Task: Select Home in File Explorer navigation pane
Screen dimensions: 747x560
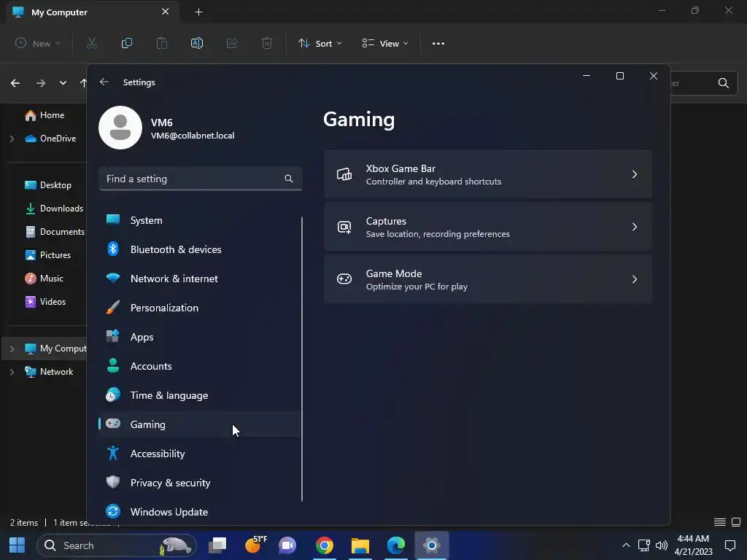Action: click(x=44, y=115)
